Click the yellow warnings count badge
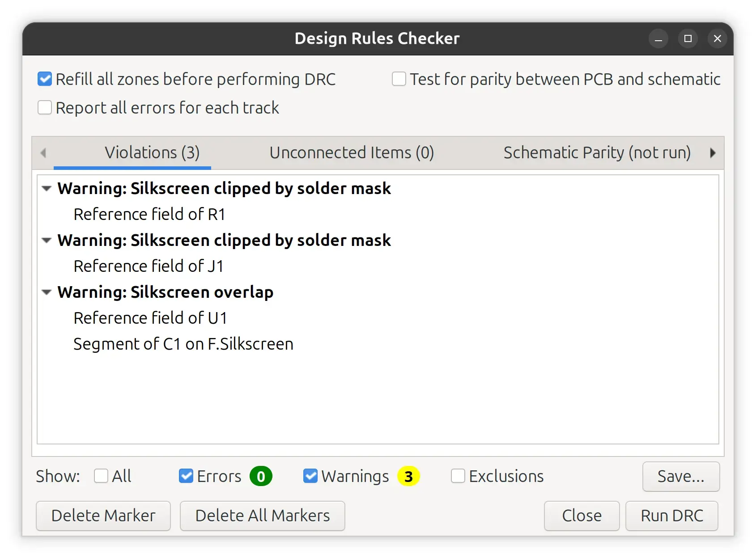The height and width of the screenshot is (558, 756). coord(408,476)
